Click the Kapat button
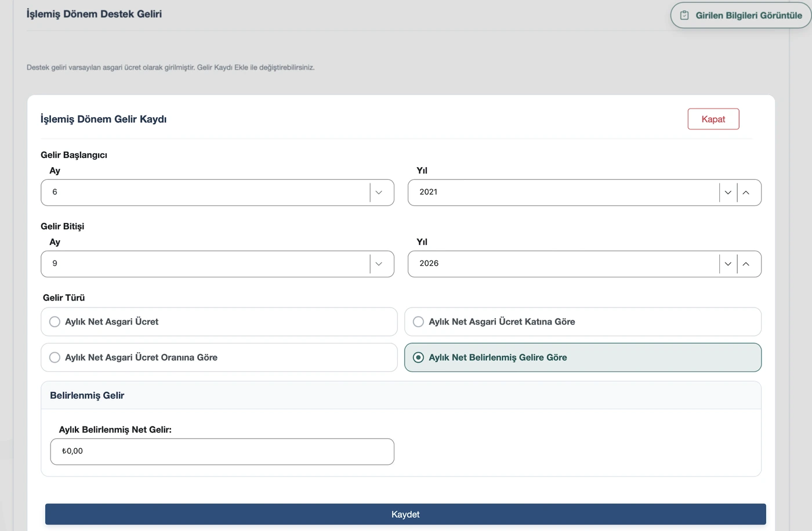This screenshot has height=531, width=812. click(713, 119)
